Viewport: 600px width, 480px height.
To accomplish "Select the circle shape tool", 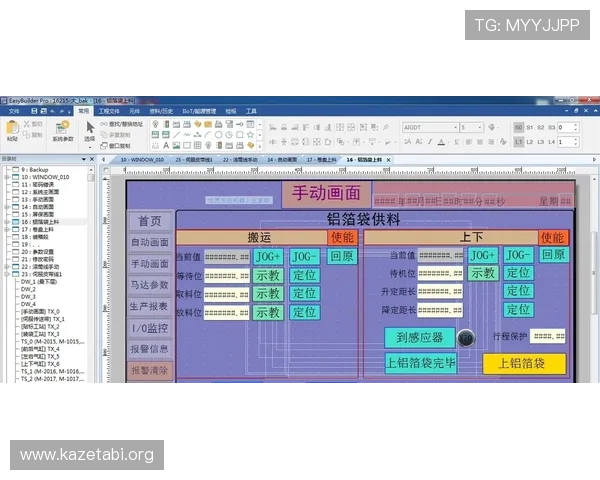I will (x=218, y=135).
